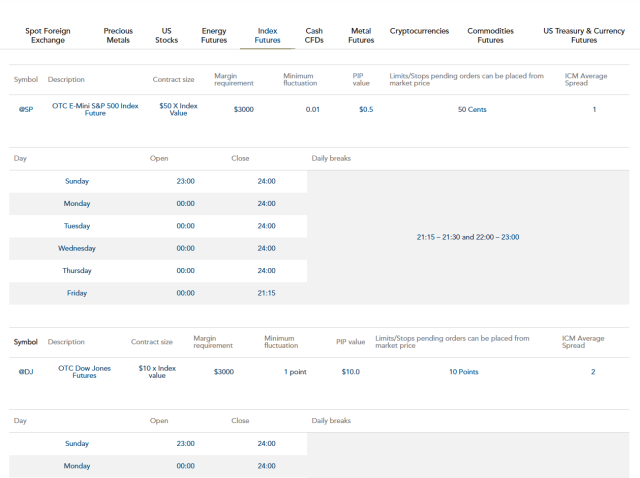Open the Commodities Futures tab
Viewport: 640px width, 478px height.
490,36
